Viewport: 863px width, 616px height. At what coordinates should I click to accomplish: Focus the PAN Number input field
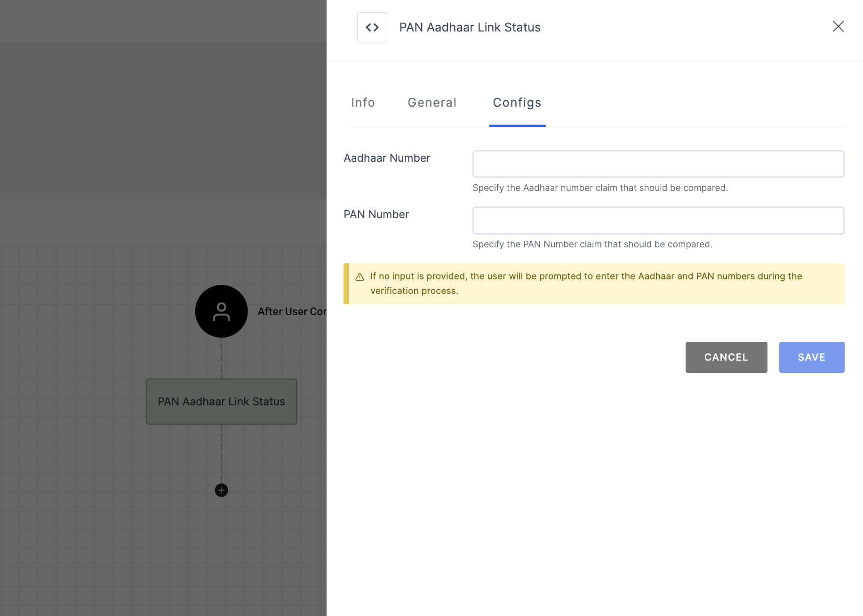click(x=658, y=220)
